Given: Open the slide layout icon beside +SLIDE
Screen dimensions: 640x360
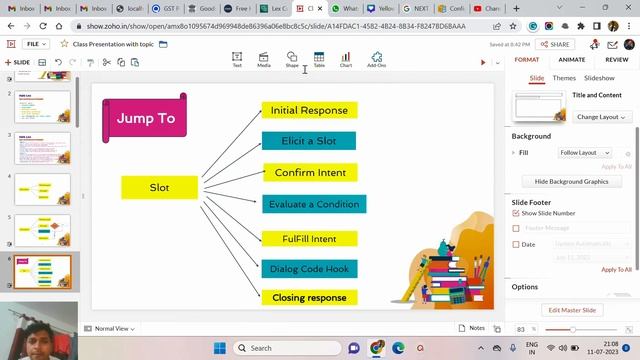Looking at the screenshot, I should click(42, 62).
